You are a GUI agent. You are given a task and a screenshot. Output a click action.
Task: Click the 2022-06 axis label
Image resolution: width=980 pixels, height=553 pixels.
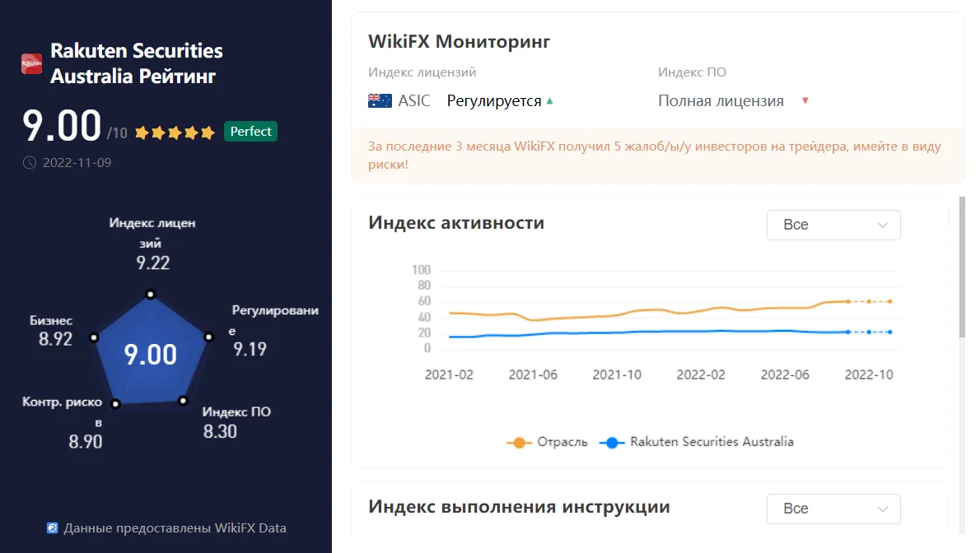point(784,374)
